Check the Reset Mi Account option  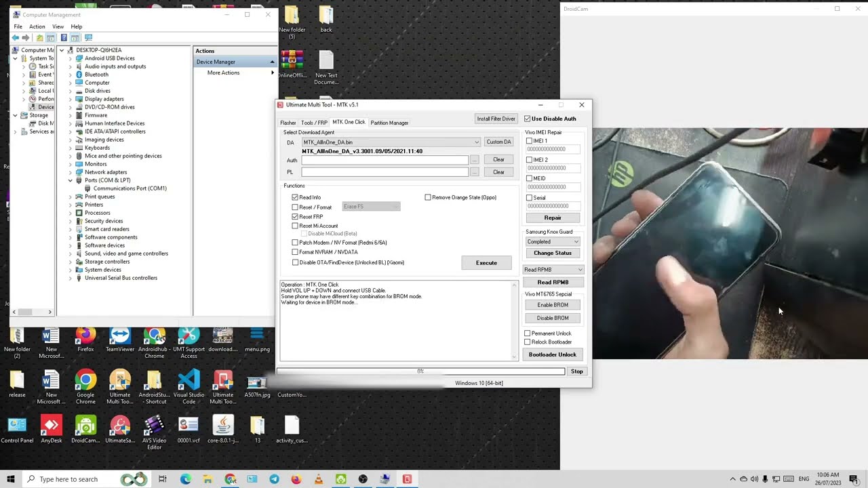coord(295,226)
